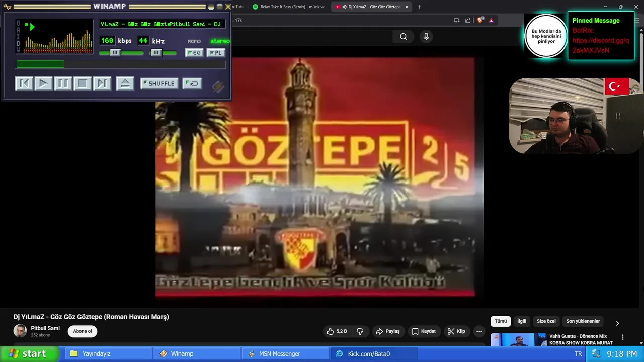Click TR language indicator in tray
Image resolution: width=644 pixels, height=362 pixels.
(578, 354)
